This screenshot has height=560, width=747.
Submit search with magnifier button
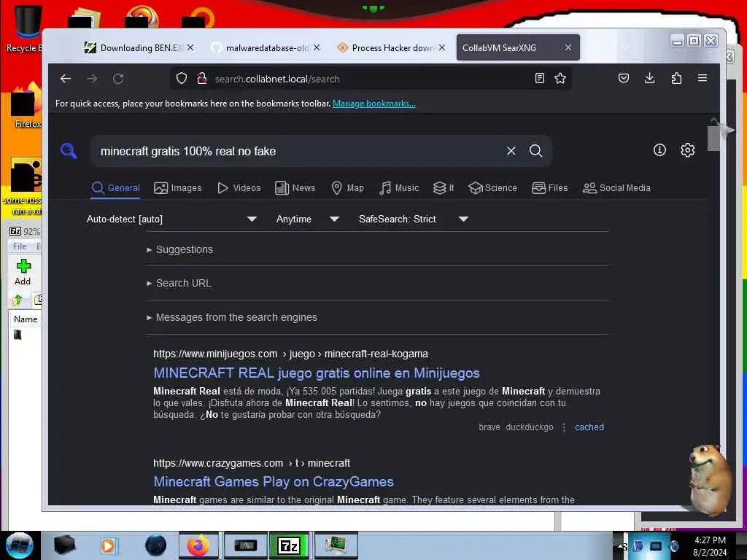coord(536,151)
